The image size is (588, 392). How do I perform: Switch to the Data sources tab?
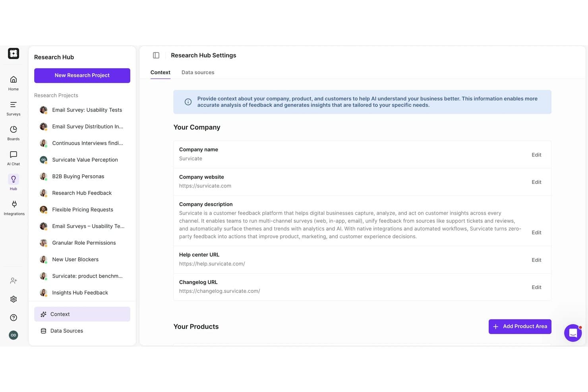tap(198, 73)
